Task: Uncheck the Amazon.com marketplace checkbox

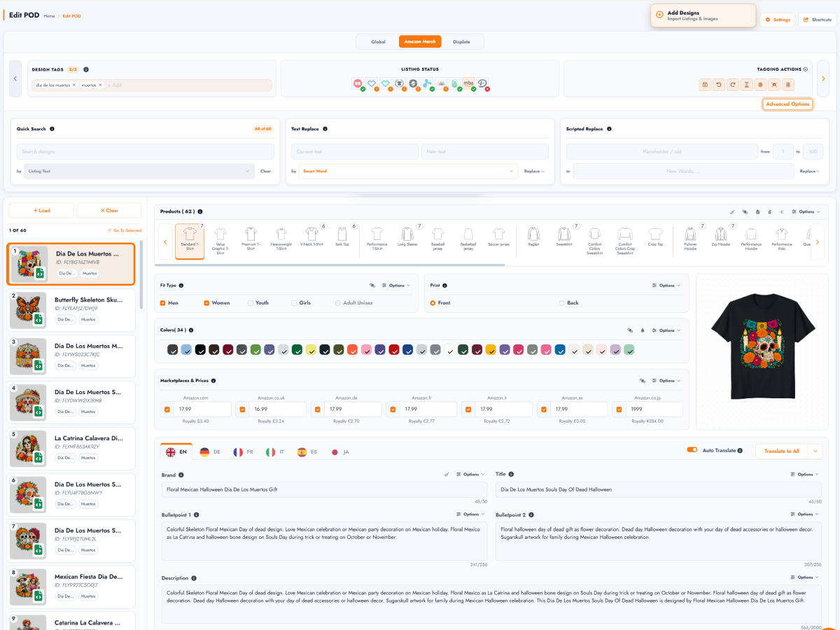Action: point(167,409)
